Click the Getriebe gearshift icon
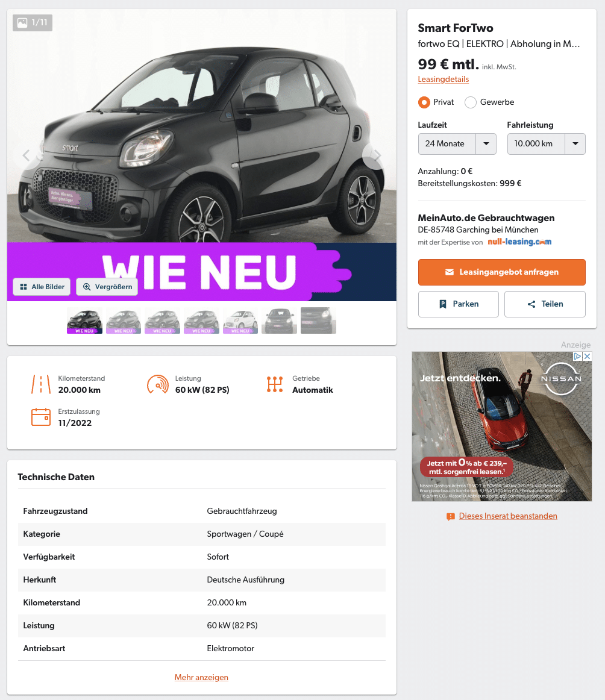 pyautogui.click(x=275, y=384)
